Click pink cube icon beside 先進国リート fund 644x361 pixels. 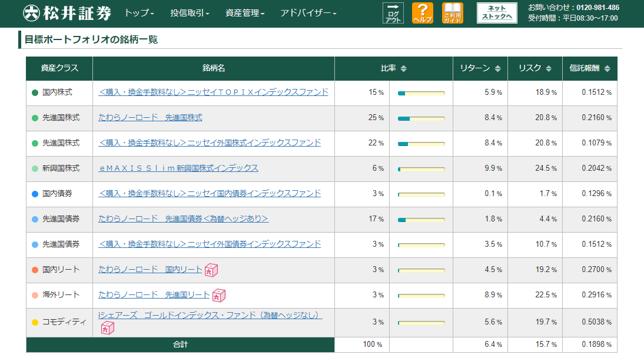[x=219, y=295]
